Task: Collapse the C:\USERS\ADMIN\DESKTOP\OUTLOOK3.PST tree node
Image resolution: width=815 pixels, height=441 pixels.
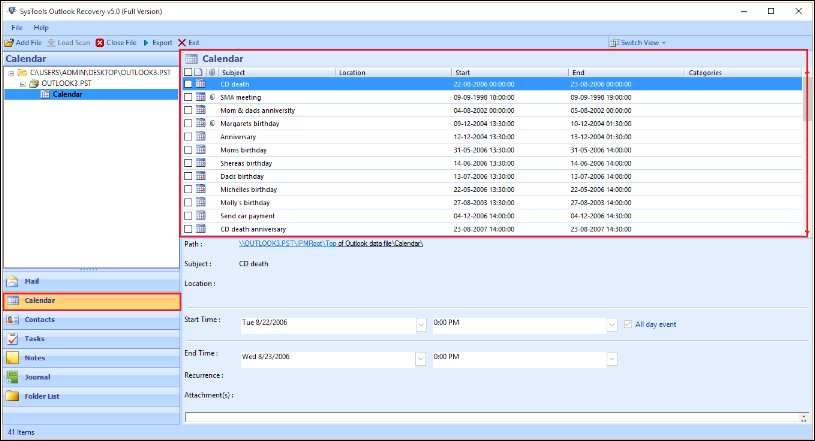Action: pos(11,73)
